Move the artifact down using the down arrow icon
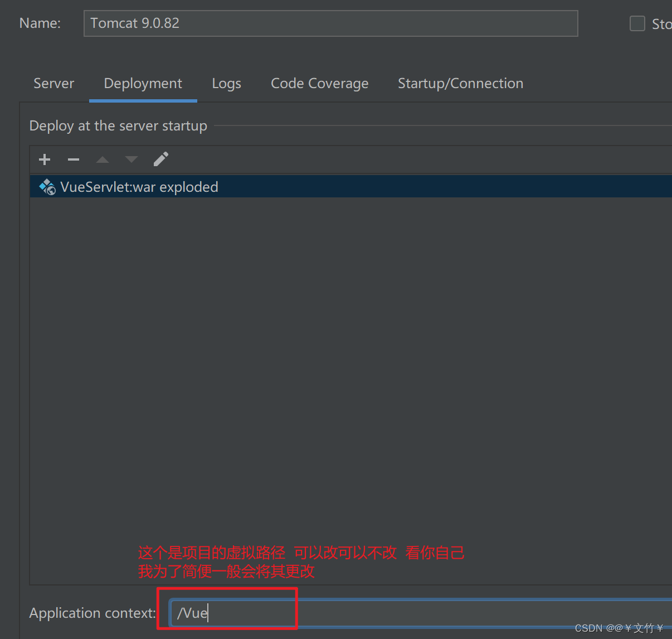Screen dimensions: 672x639 [x=131, y=159]
